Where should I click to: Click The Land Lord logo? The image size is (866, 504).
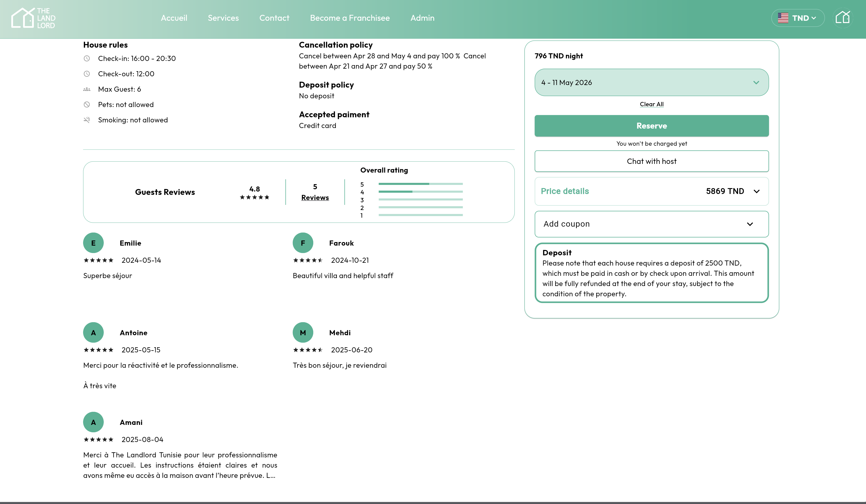[33, 18]
